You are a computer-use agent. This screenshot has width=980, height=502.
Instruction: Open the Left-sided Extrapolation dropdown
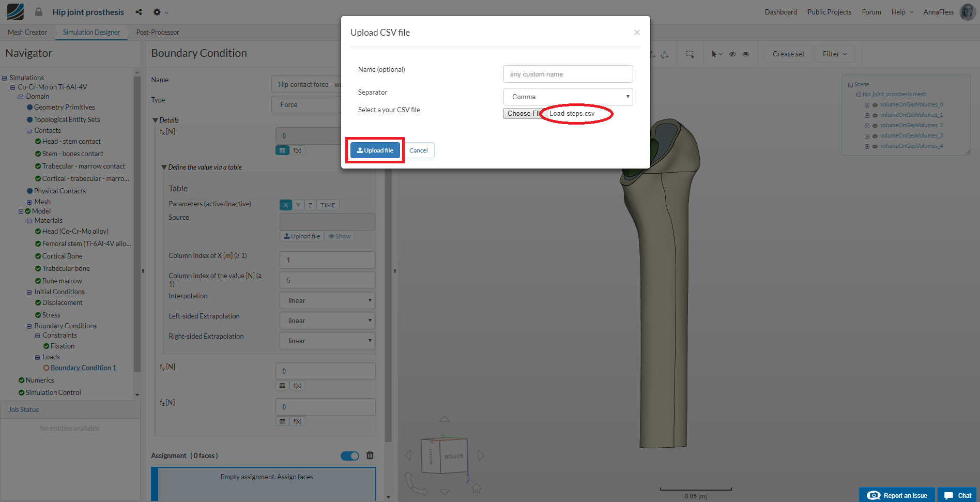coord(327,321)
